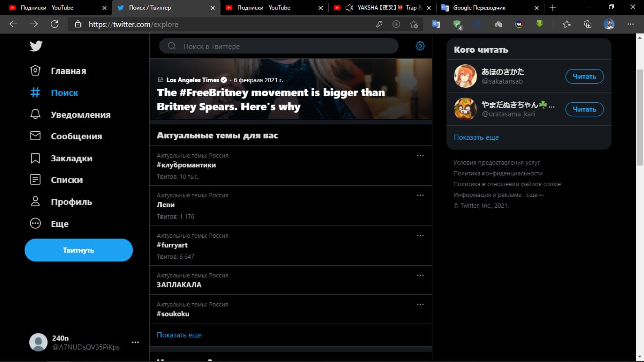Reload the page
The width and height of the screenshot is (644, 362).
pos(55,24)
